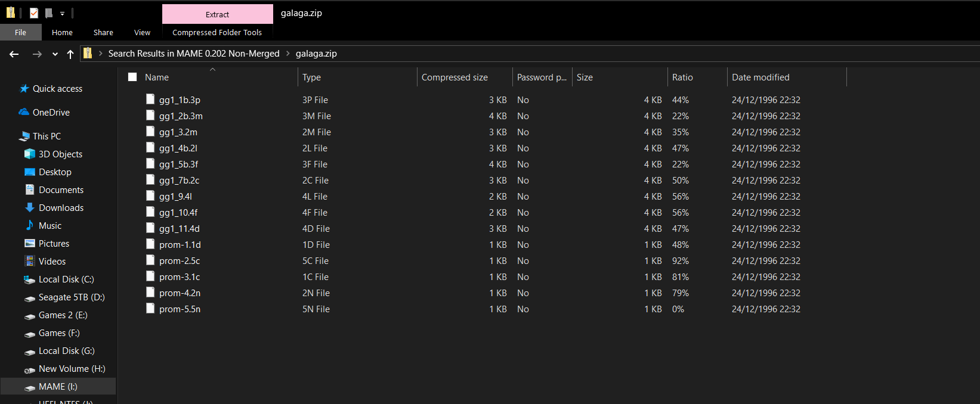980x404 pixels.
Task: Open the recent locations dropdown arrow
Action: coord(55,54)
